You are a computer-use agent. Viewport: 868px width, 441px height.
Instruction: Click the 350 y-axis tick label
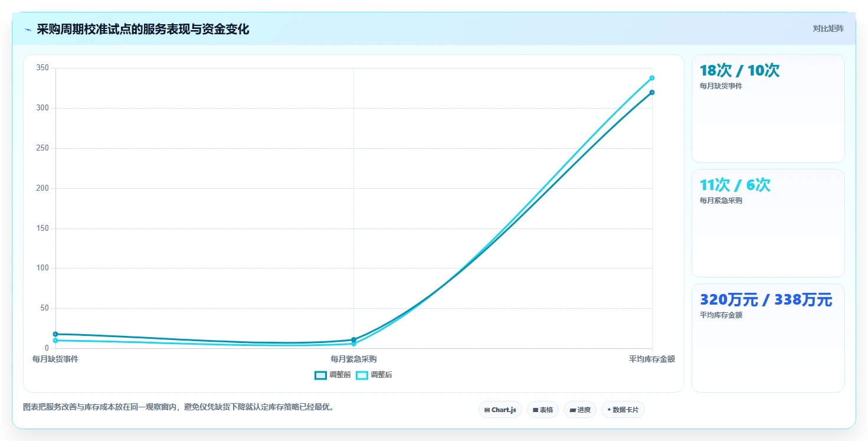(42, 68)
